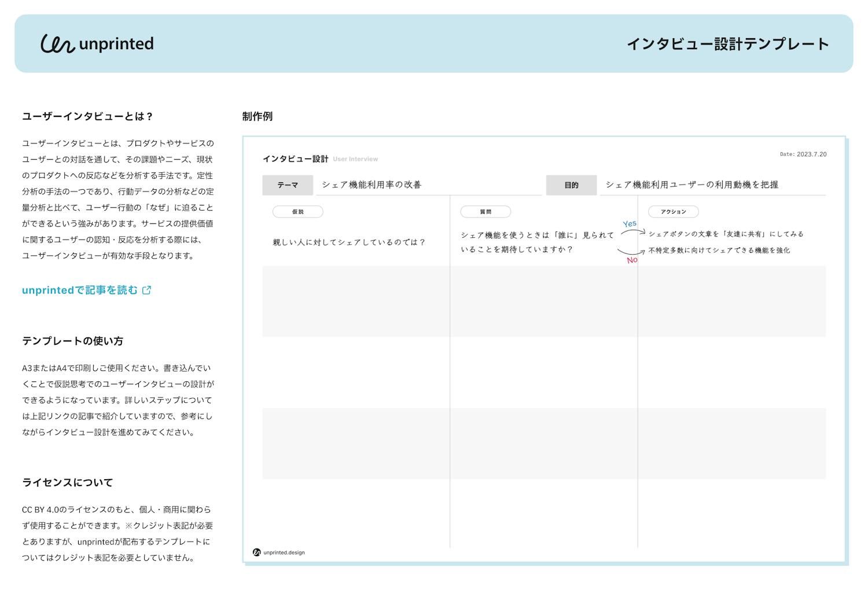Click the unprinted squiggle logo icon in header
The height and width of the screenshot is (614, 868).
pos(57,44)
